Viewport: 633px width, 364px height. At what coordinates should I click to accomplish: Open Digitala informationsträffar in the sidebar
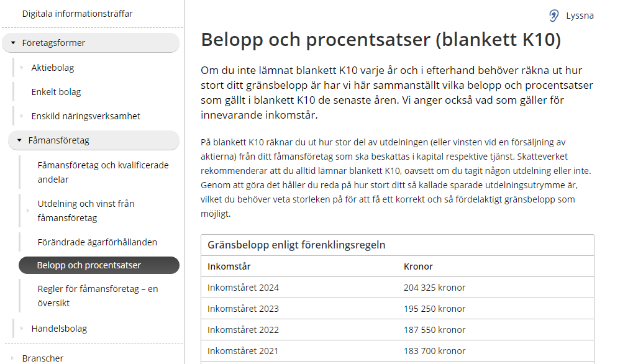77,14
